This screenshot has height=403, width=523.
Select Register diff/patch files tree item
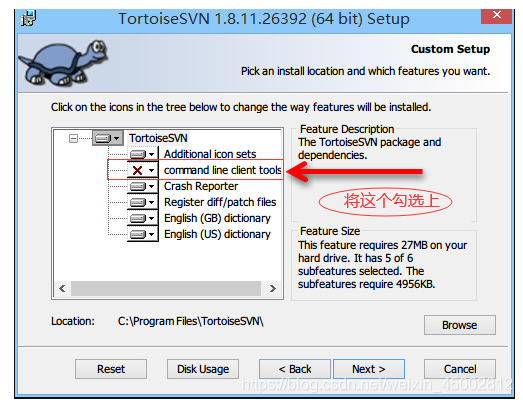220,202
